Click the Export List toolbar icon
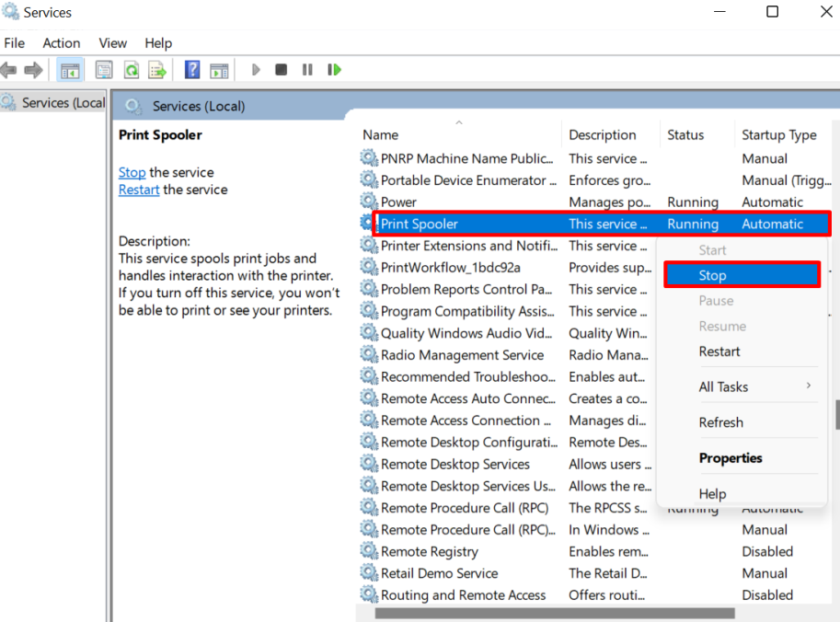Image resolution: width=840 pixels, height=622 pixels. point(157,70)
